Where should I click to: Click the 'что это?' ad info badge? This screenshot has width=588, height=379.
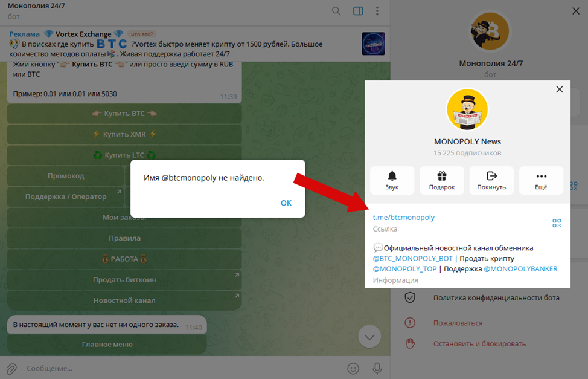142,34
